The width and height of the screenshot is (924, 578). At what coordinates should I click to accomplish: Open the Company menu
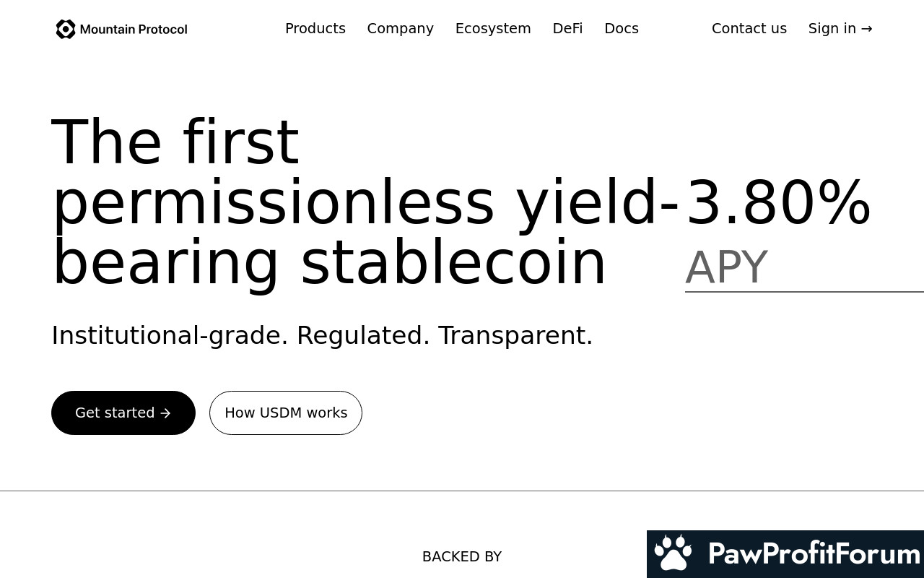click(x=400, y=28)
